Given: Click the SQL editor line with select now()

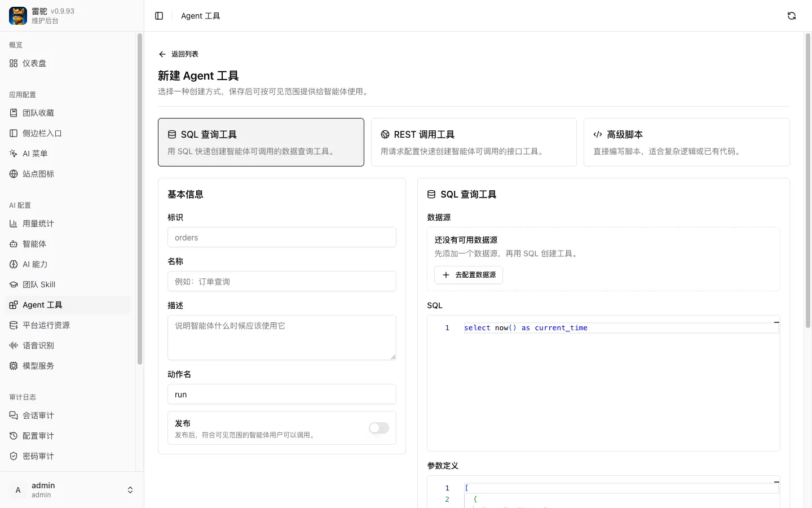Looking at the screenshot, I should pyautogui.click(x=621, y=328).
